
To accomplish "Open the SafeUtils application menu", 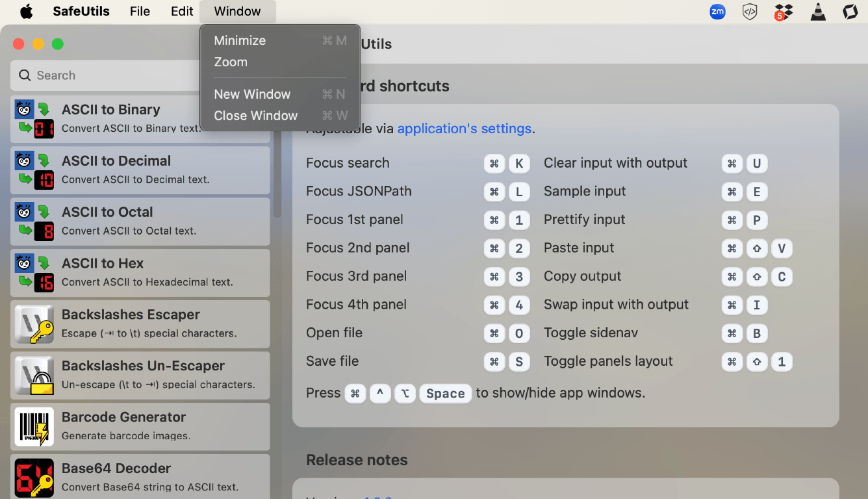I will pyautogui.click(x=81, y=11).
